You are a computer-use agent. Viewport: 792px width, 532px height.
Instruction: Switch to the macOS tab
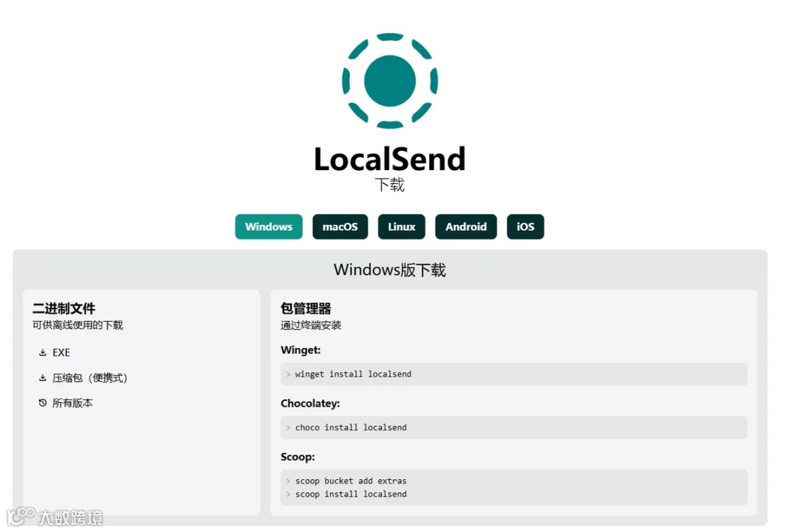pos(340,226)
